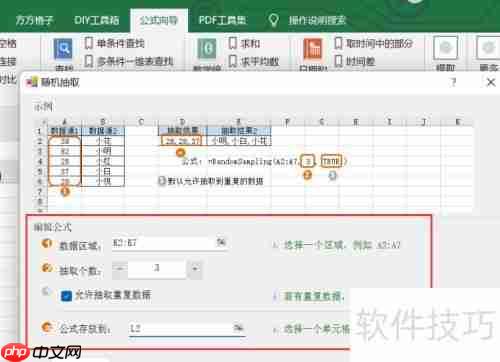Viewport: 500px width, 362px height.
Task: Select the 求和 formula option
Action: (244, 43)
